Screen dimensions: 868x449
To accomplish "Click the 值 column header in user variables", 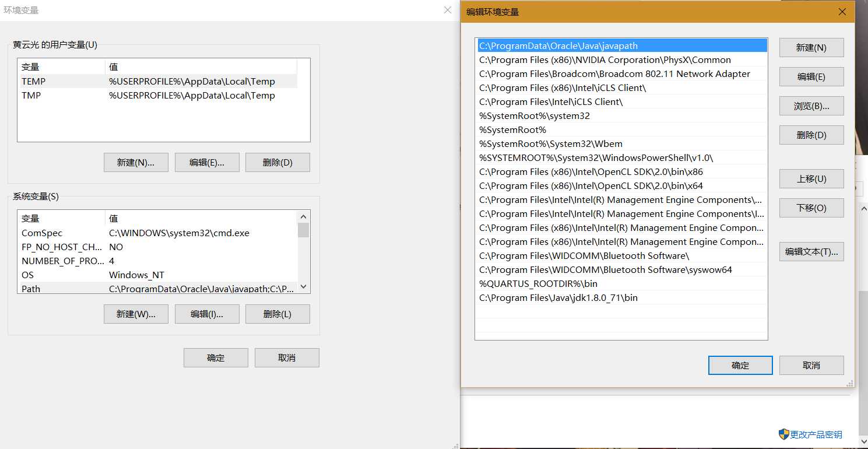I will tap(201, 67).
